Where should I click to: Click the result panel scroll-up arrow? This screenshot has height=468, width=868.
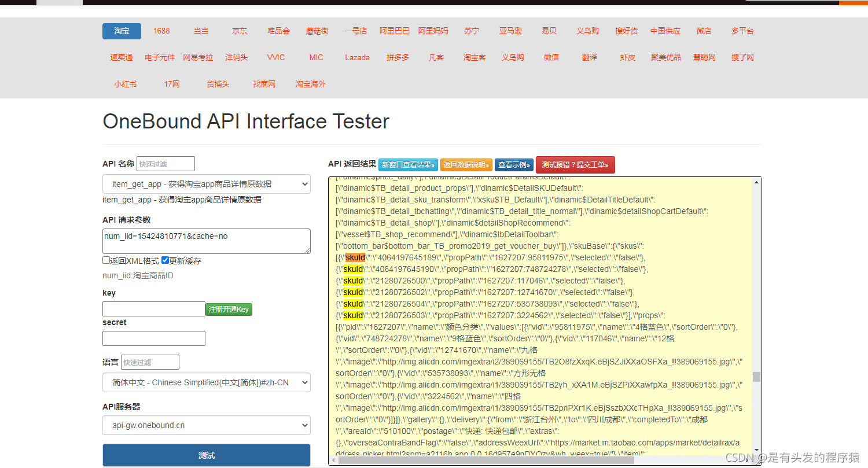point(756,182)
